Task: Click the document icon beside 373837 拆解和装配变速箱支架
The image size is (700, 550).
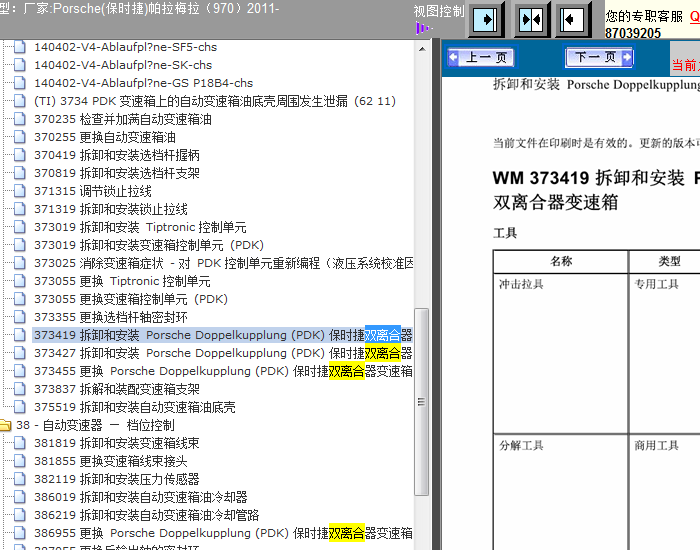Action: [x=21, y=389]
